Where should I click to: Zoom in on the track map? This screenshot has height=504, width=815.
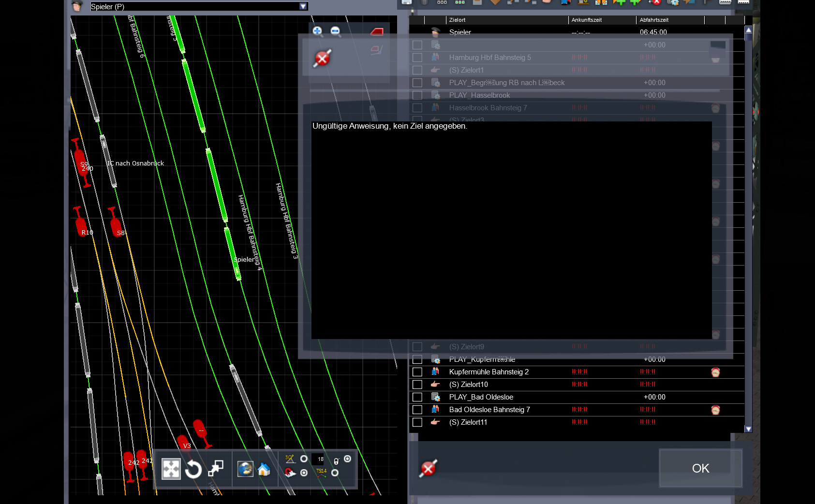tap(317, 31)
